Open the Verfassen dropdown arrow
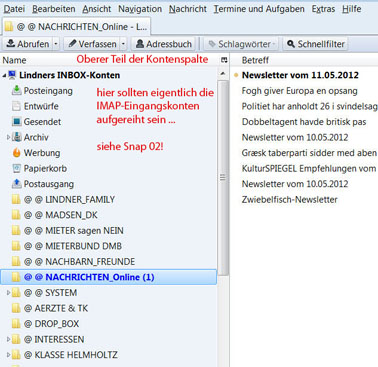 click(x=123, y=44)
